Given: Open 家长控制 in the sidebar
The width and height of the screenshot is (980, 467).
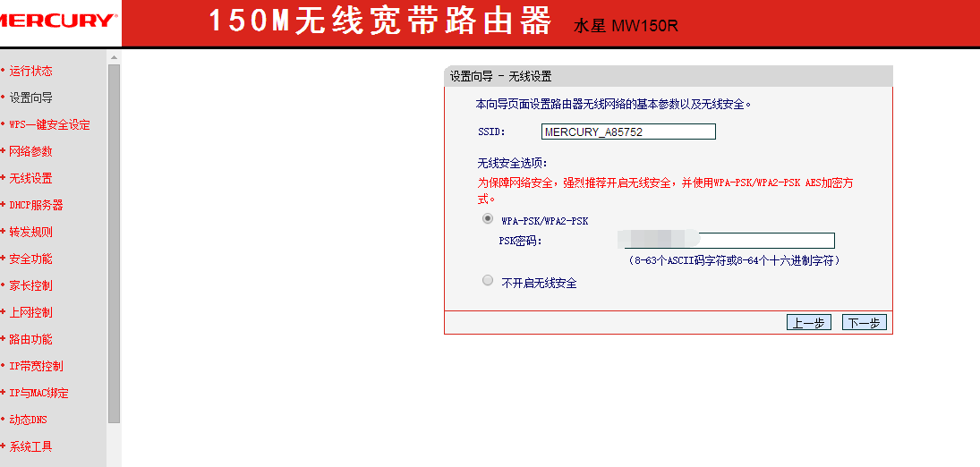Looking at the screenshot, I should pos(30,286).
